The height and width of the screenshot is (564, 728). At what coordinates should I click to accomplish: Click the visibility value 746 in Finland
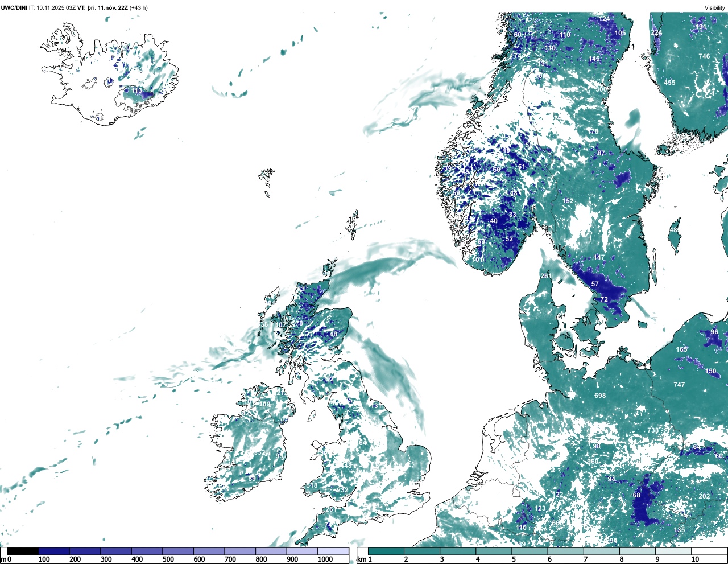click(704, 56)
